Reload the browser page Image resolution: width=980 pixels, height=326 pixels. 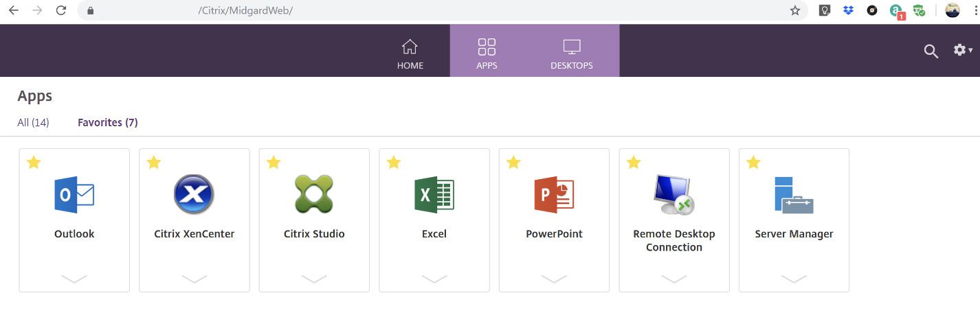pyautogui.click(x=61, y=10)
